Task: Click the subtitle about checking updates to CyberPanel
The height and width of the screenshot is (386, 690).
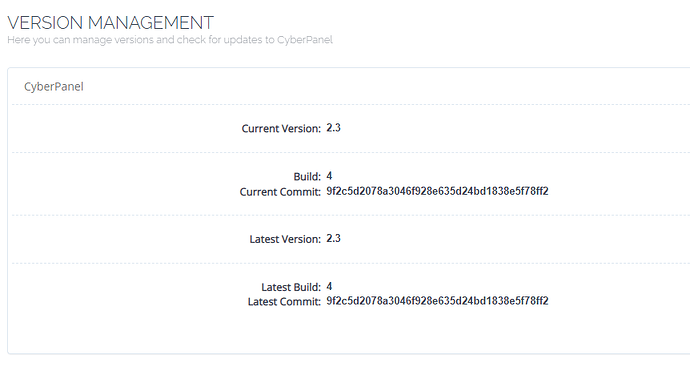Action: 170,40
